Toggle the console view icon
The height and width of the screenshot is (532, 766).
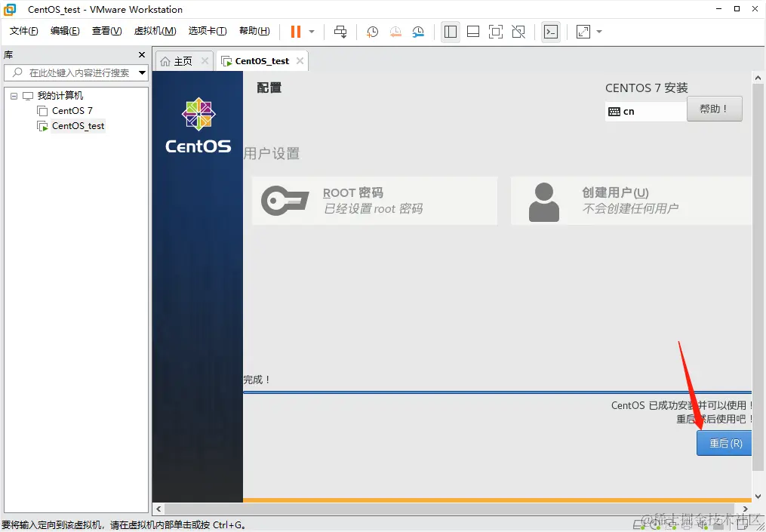(551, 32)
